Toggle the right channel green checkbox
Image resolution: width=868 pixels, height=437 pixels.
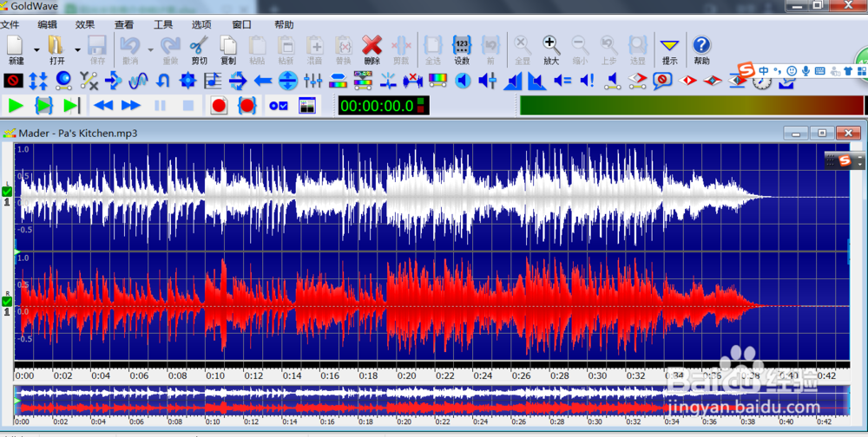[x=7, y=302]
